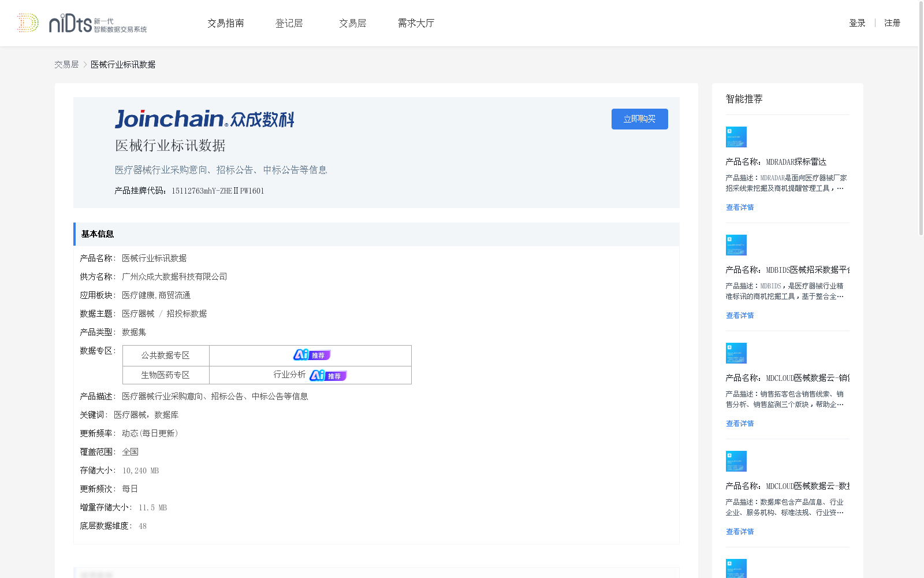Click the 基本信息 section header
This screenshot has height=578, width=924.
coord(377,234)
